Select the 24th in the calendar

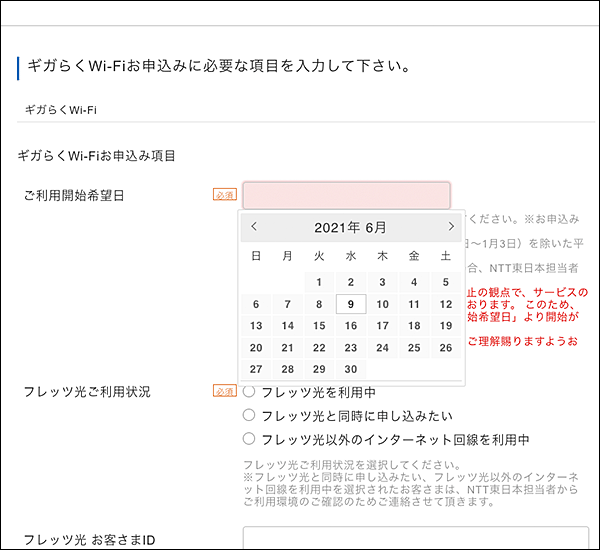[x=382, y=348]
